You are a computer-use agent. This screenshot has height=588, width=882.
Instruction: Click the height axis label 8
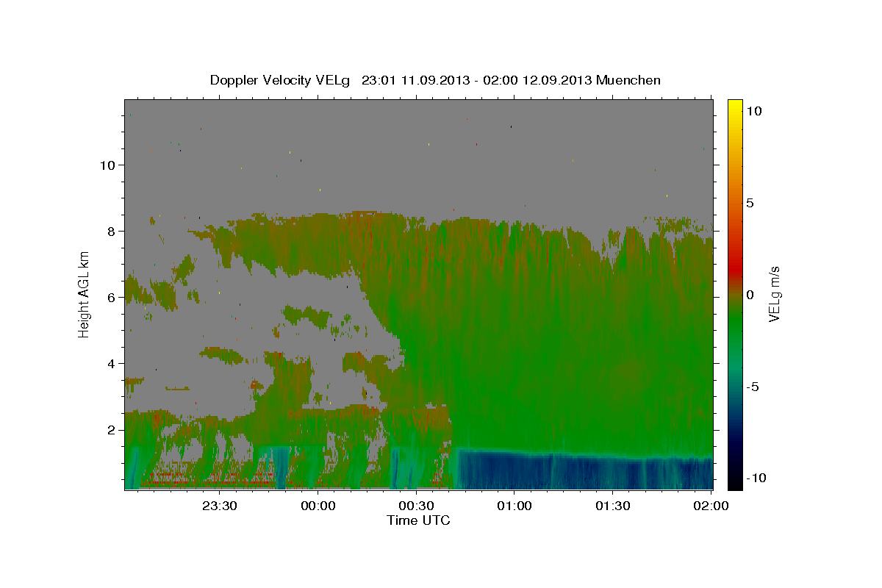coord(112,231)
